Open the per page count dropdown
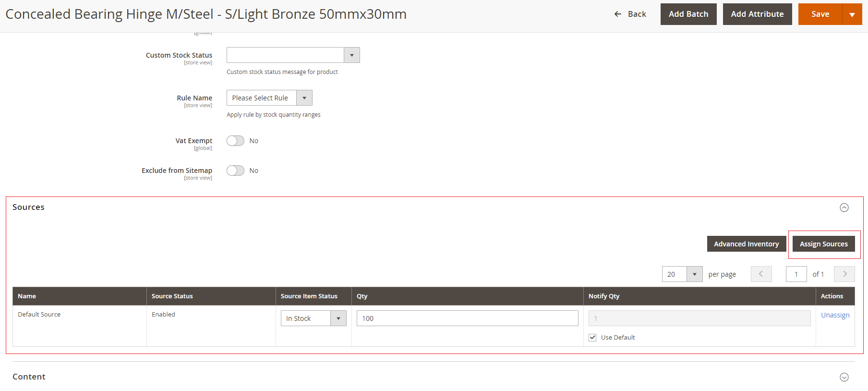Screen dimensions: 868x391 coord(682,274)
